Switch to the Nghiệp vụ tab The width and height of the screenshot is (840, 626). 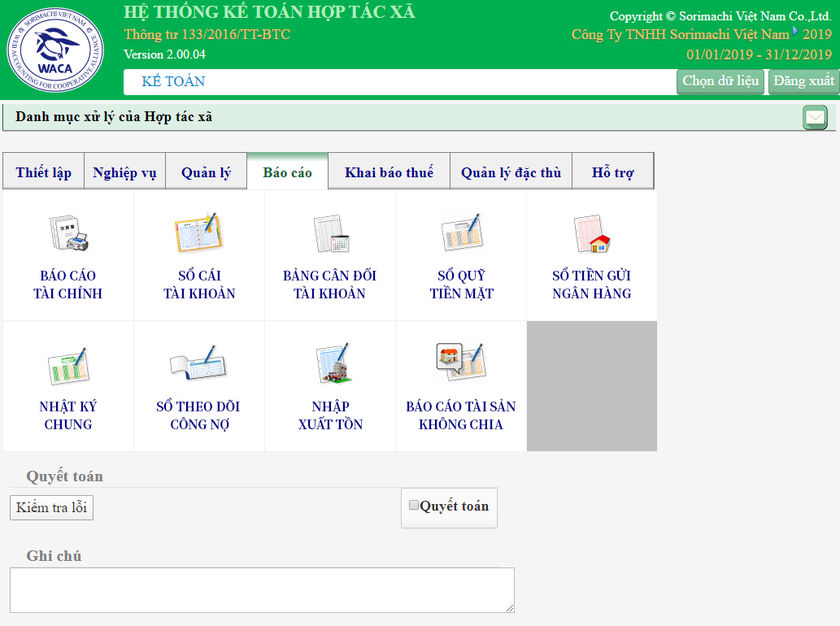tap(125, 172)
